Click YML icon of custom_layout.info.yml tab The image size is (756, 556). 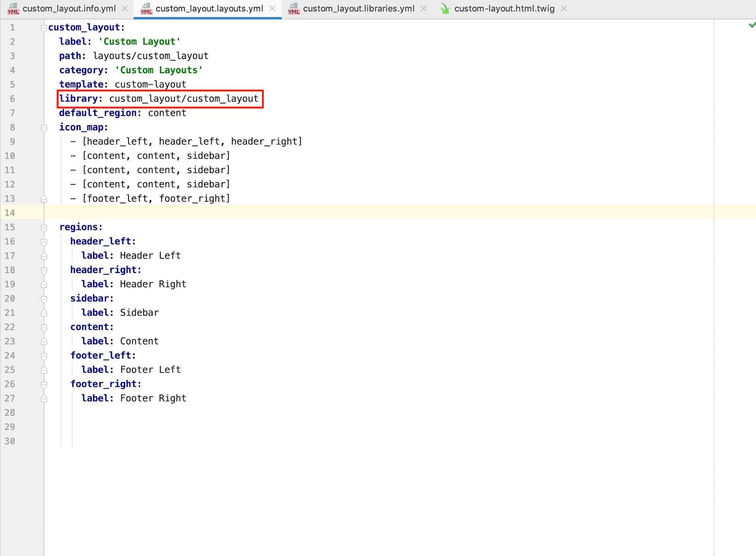click(x=13, y=9)
